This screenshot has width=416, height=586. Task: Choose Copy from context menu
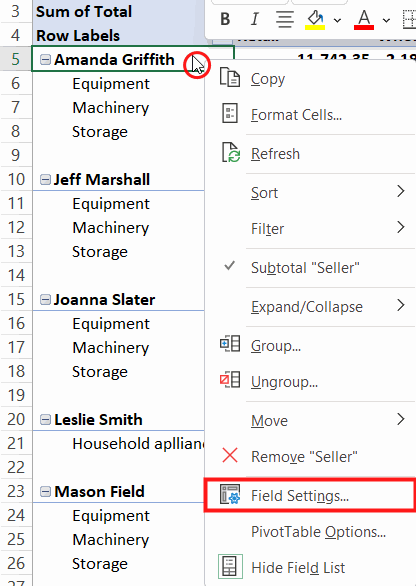(x=309, y=78)
